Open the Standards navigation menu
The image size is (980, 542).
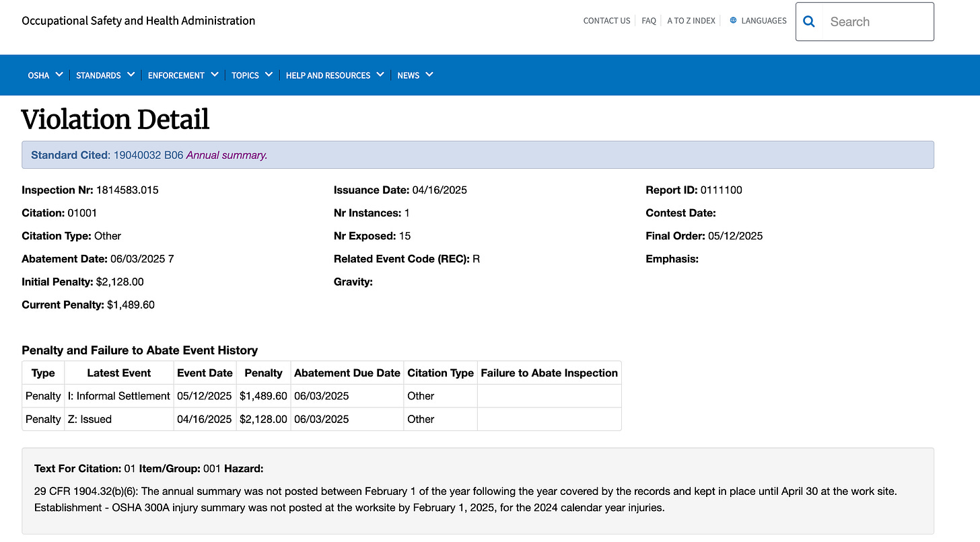[x=98, y=75]
